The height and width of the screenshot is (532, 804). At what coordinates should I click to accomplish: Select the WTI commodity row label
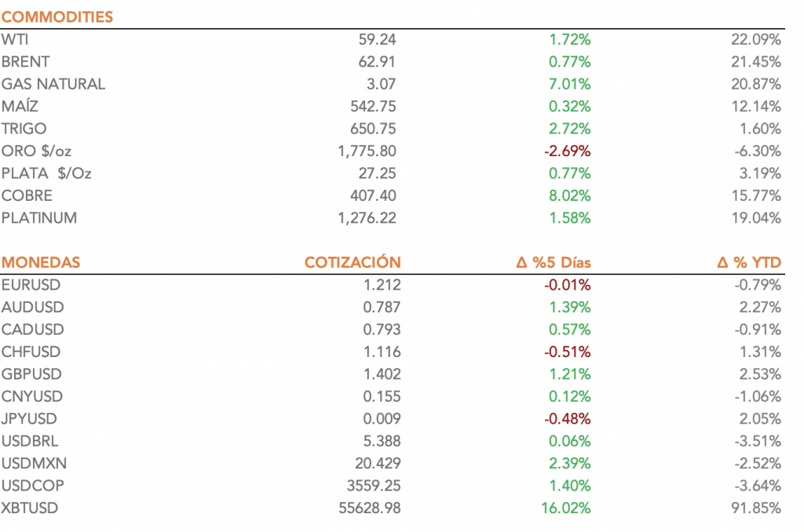[x=16, y=39]
